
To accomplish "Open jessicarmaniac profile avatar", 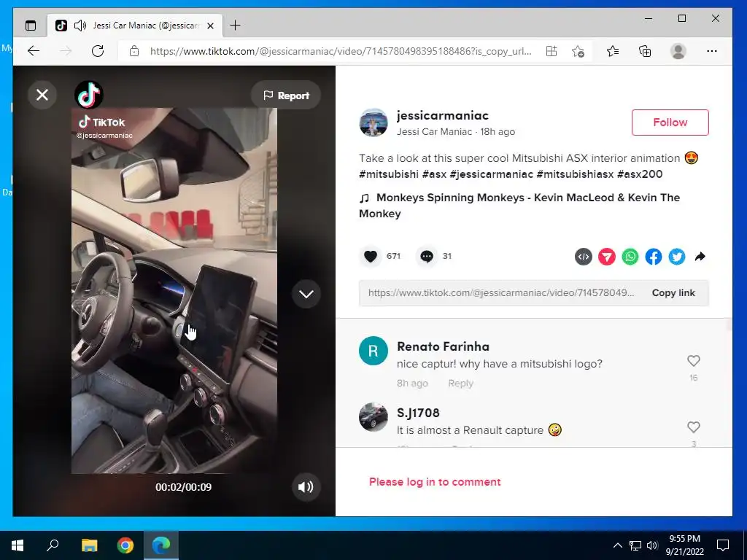I will click(373, 122).
